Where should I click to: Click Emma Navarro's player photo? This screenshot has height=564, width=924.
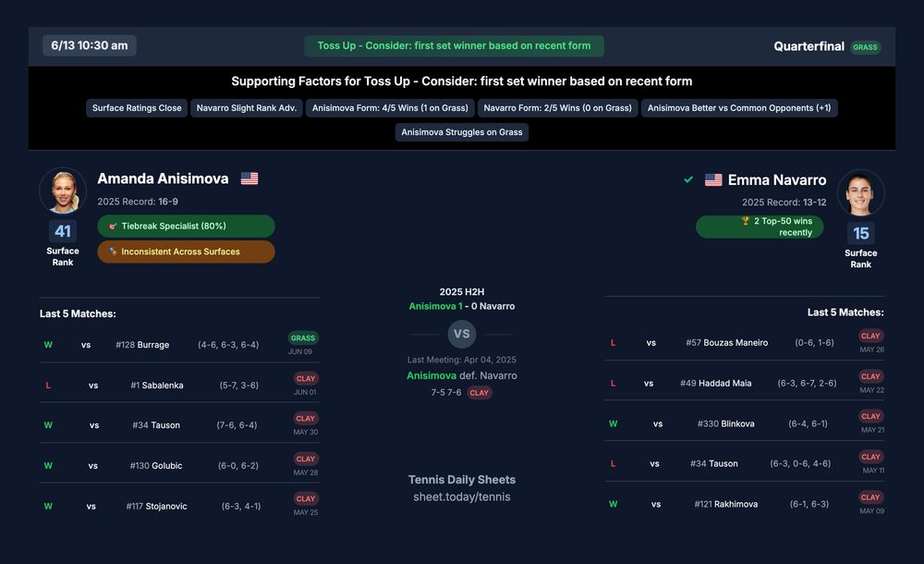point(860,193)
